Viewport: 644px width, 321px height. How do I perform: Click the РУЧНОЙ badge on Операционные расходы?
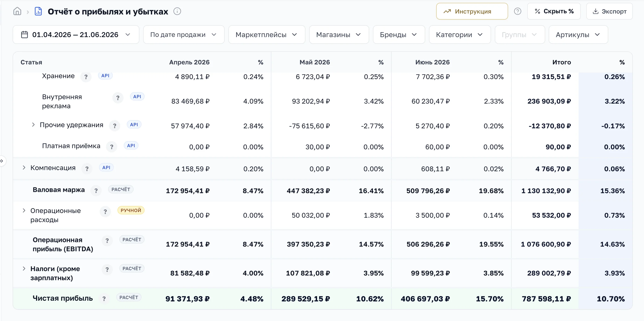[131, 210]
